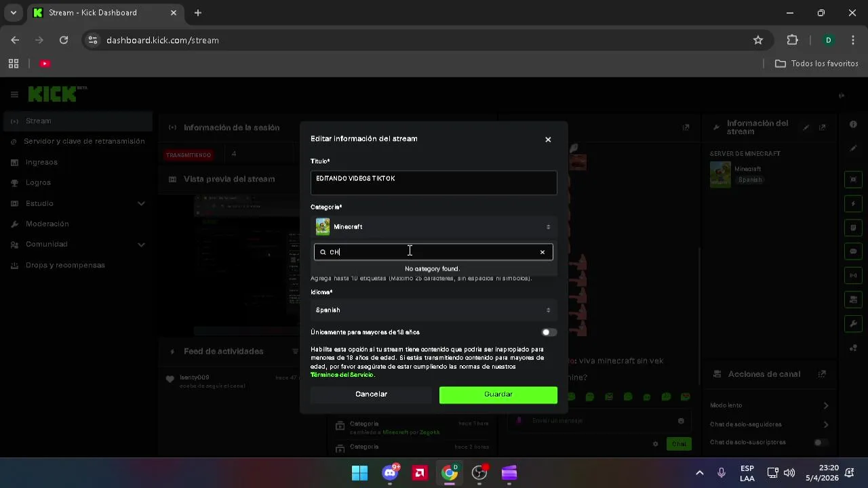868x488 pixels.
Task: Click the category search box containing CH
Action: [433, 252]
